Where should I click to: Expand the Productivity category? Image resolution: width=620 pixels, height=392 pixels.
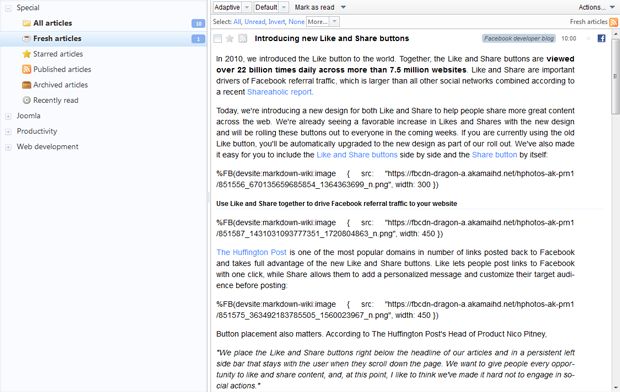point(8,131)
